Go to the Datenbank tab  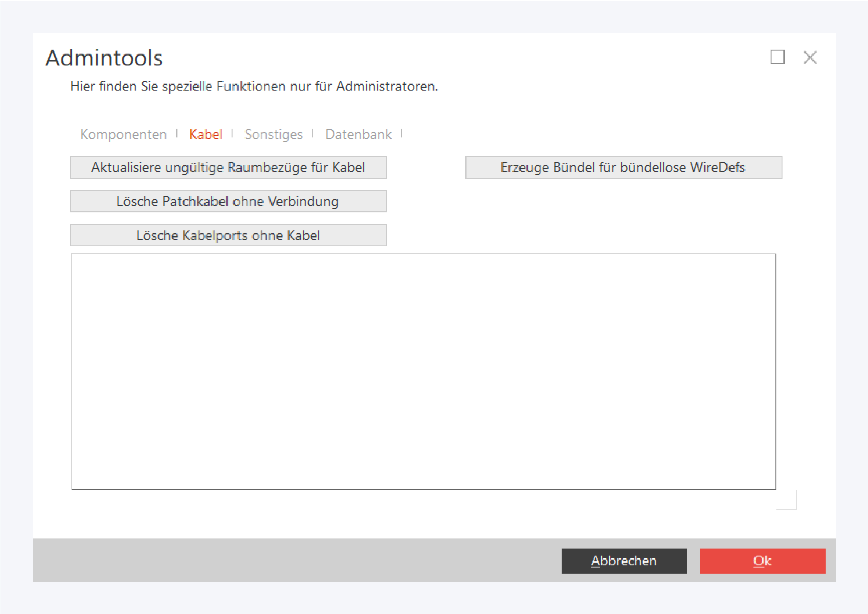click(358, 134)
